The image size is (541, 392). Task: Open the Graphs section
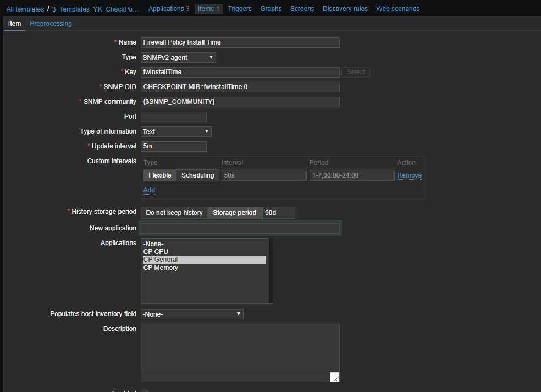271,9
